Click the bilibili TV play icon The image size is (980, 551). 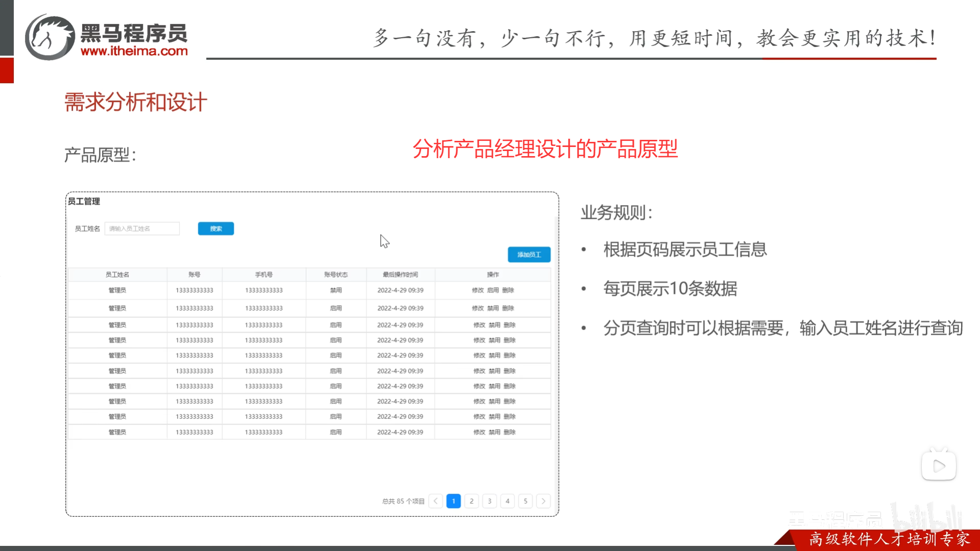click(939, 465)
